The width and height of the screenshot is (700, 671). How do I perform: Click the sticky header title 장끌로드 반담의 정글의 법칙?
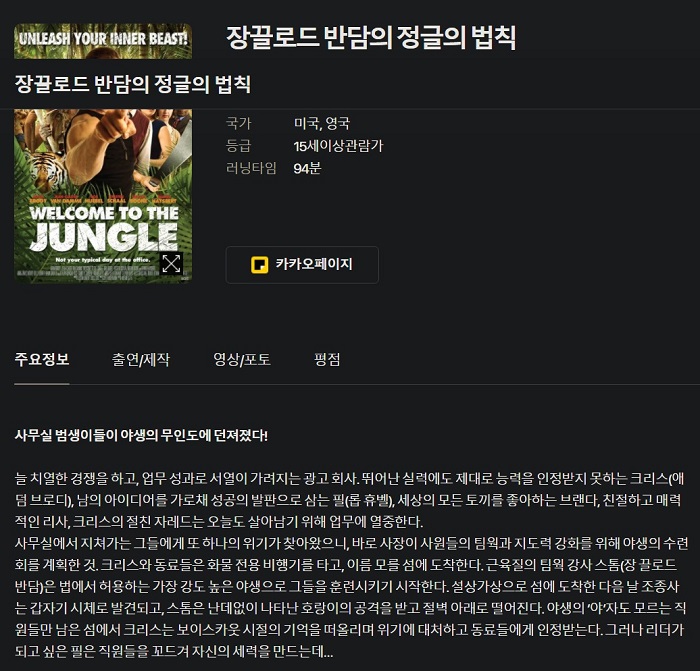pyautogui.click(x=133, y=84)
